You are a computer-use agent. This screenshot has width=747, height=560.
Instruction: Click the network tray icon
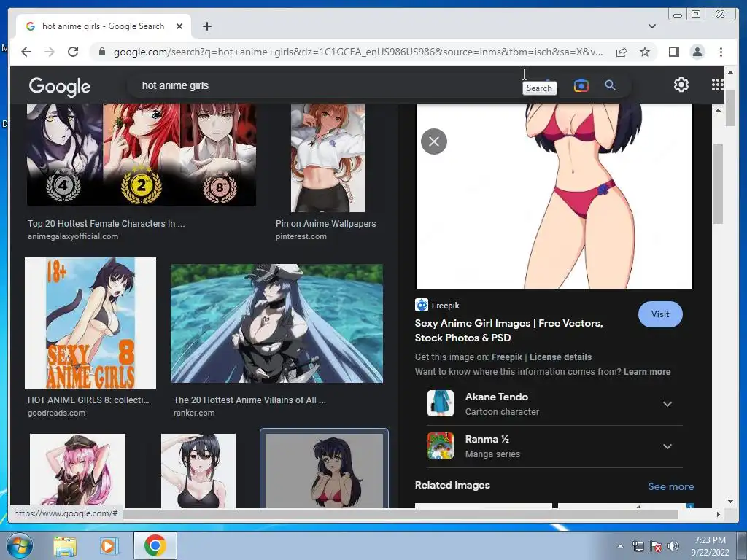pos(638,546)
